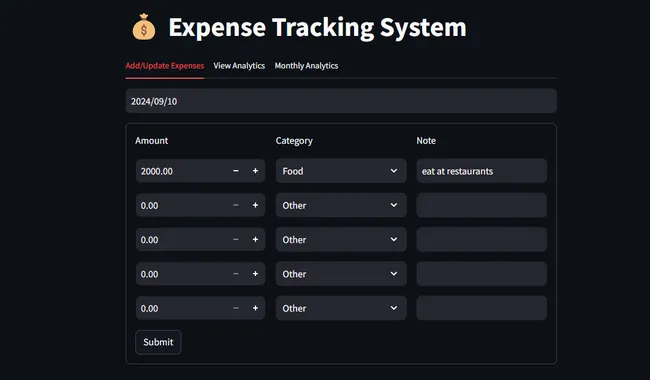The height and width of the screenshot is (380, 650).
Task: Submit the expense form
Action: [158, 342]
